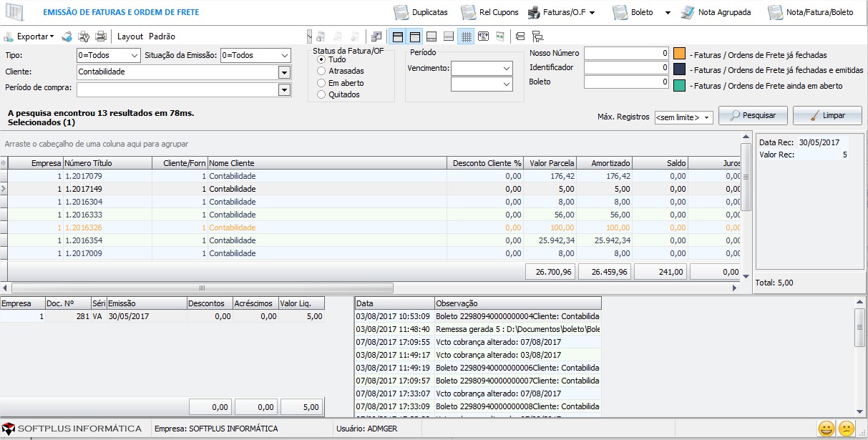Click the Remessa gerada 5 observation row
Viewport: 868px width, 440px height.
[x=478, y=329]
